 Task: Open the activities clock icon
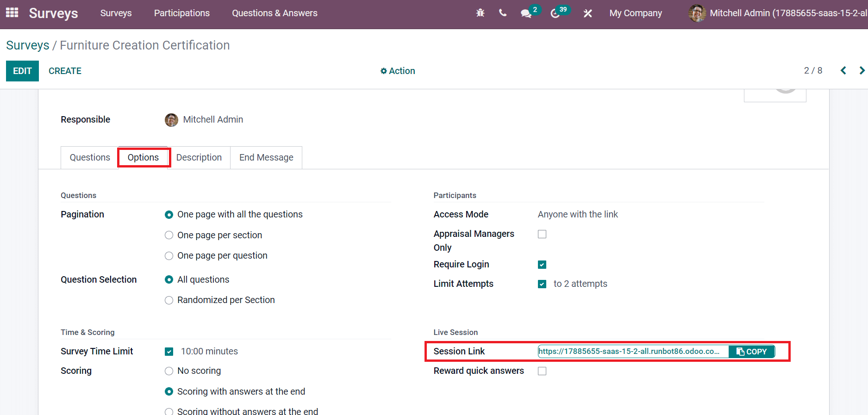coord(555,13)
